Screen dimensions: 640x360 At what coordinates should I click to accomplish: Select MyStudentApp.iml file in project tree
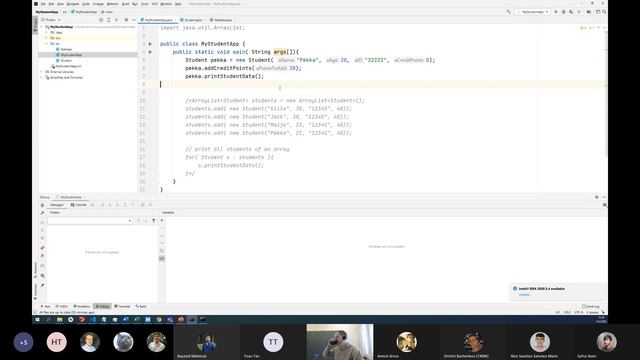pos(68,66)
